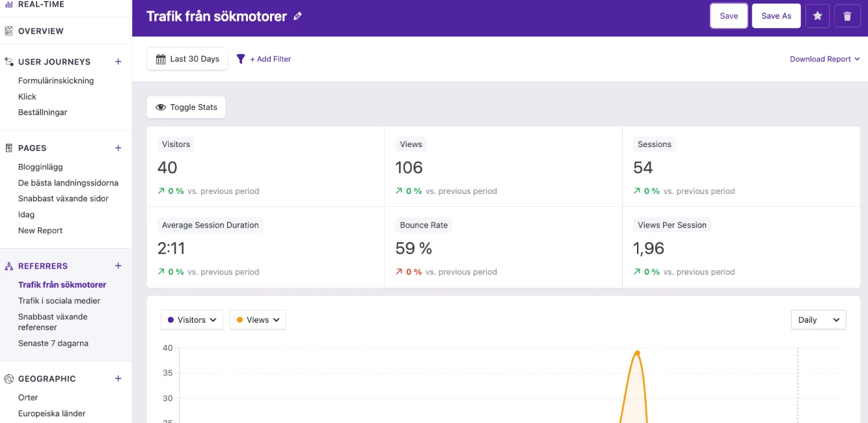
Task: Open the Klick user journey report
Action: point(27,96)
